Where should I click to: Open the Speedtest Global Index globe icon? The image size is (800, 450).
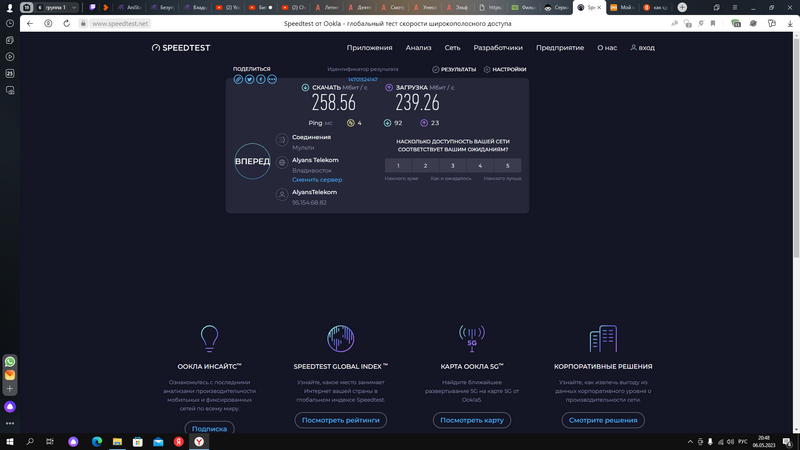[340, 338]
